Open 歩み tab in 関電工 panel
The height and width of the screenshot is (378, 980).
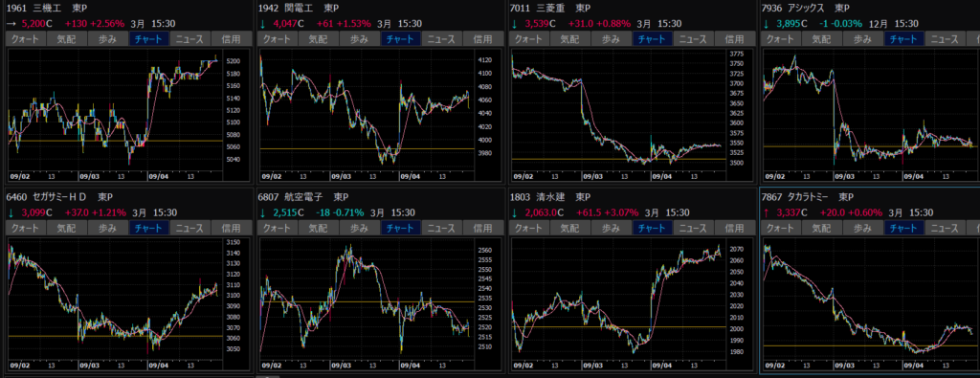coord(360,38)
